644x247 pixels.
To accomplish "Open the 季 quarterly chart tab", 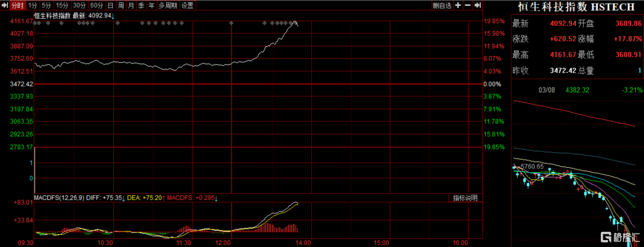I will (x=141, y=5).
